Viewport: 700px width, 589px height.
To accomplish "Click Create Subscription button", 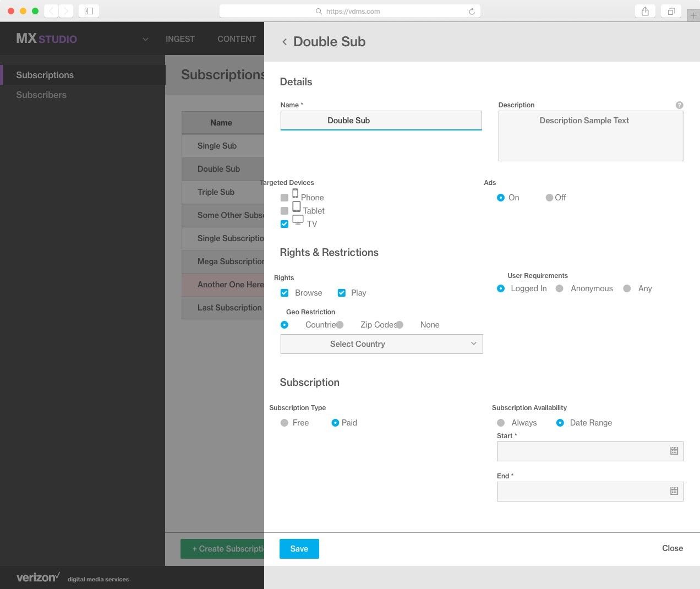I will (x=222, y=549).
